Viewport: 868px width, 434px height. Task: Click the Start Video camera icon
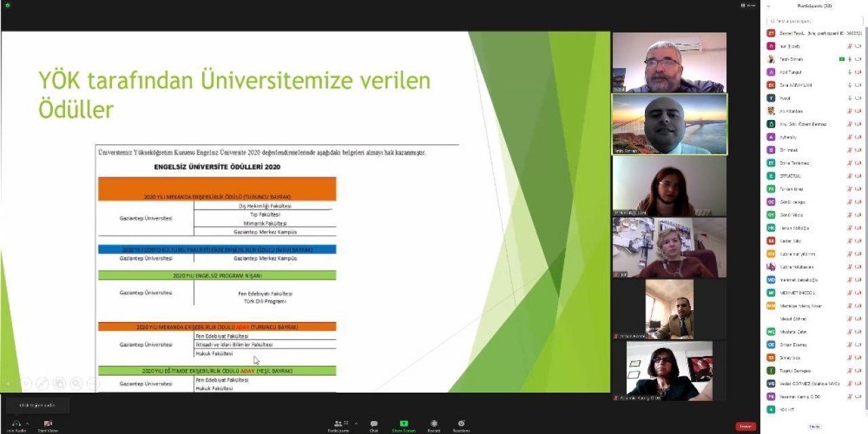[47, 423]
